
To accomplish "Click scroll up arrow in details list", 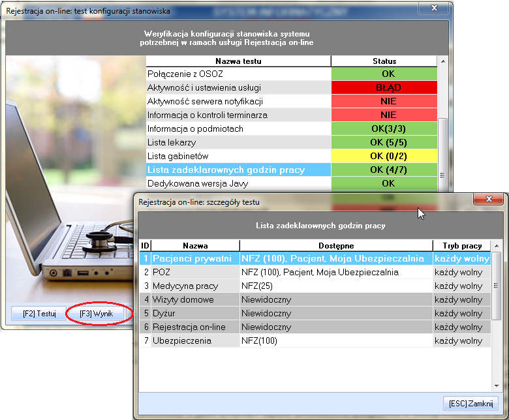I will pyautogui.click(x=497, y=246).
